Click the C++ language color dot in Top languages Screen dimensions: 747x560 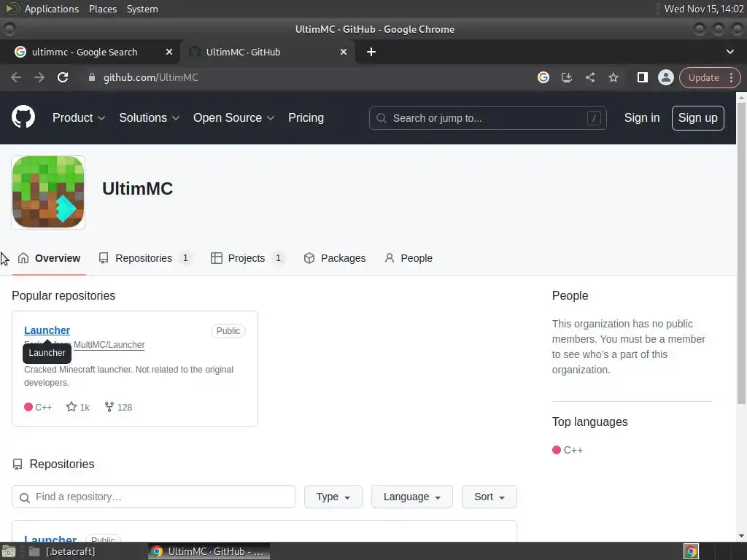[556, 450]
